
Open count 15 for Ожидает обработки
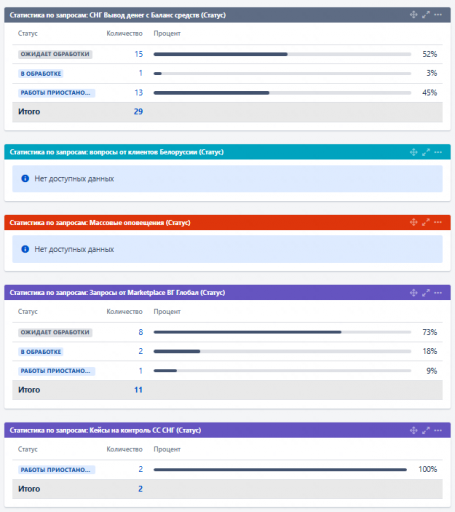(x=139, y=54)
